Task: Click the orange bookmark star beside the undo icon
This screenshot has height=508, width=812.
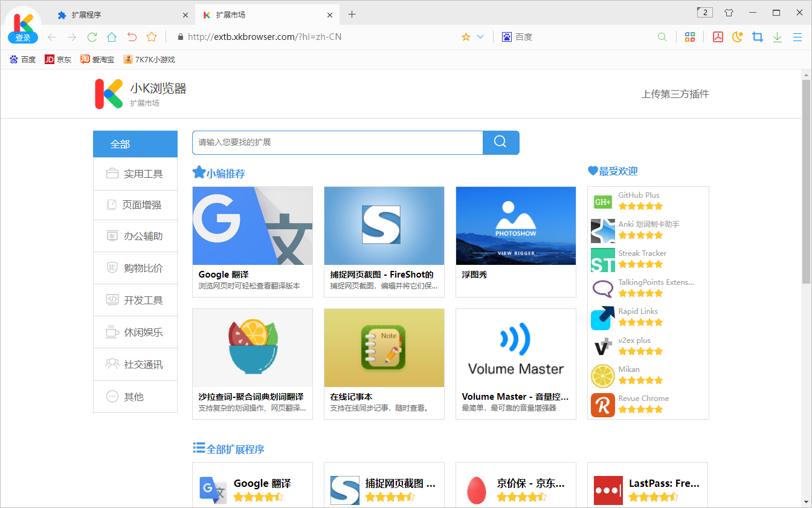Action: 152,37
